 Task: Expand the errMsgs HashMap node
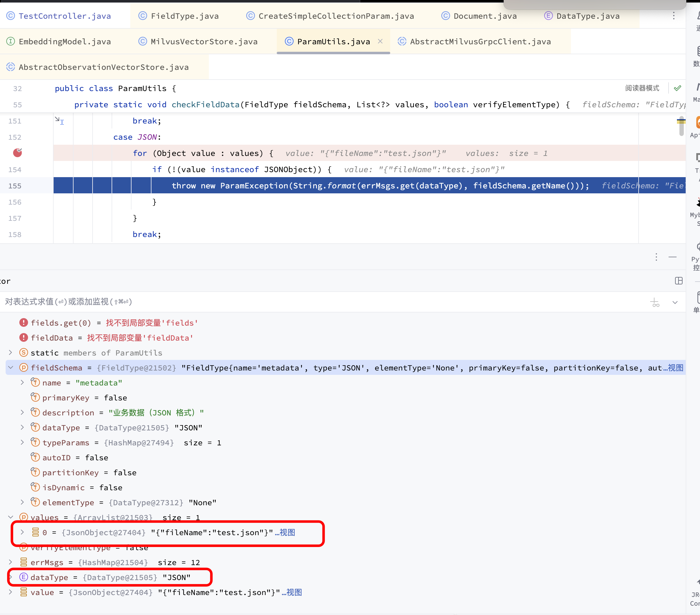pos(10,562)
